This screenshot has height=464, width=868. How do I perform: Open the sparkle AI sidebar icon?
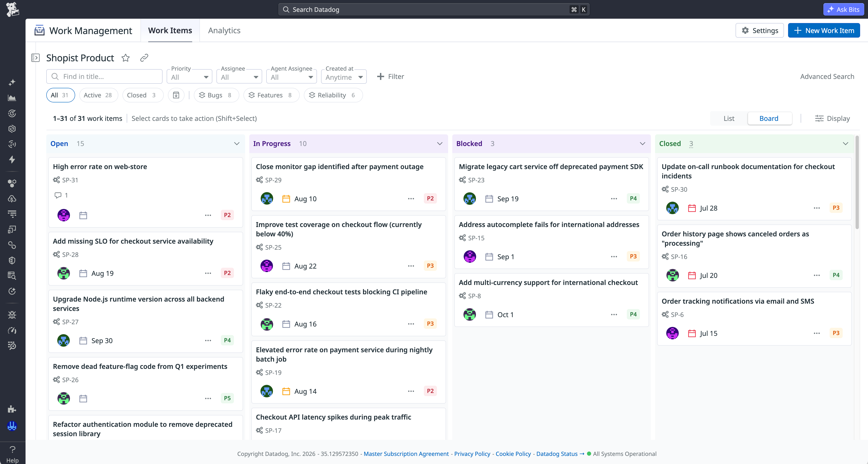[x=12, y=83]
